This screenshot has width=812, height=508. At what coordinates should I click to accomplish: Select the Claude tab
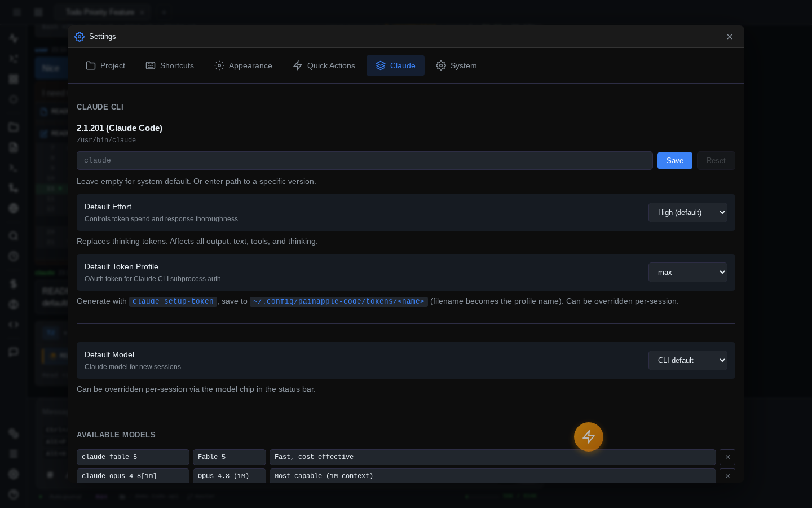tap(395, 65)
